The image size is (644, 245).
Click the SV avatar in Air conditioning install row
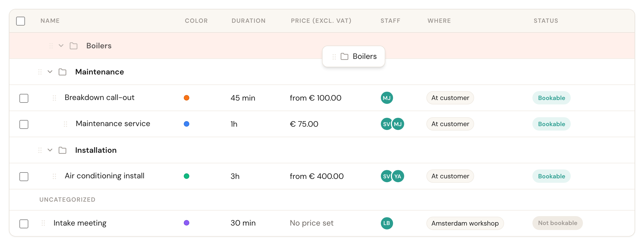pos(386,176)
